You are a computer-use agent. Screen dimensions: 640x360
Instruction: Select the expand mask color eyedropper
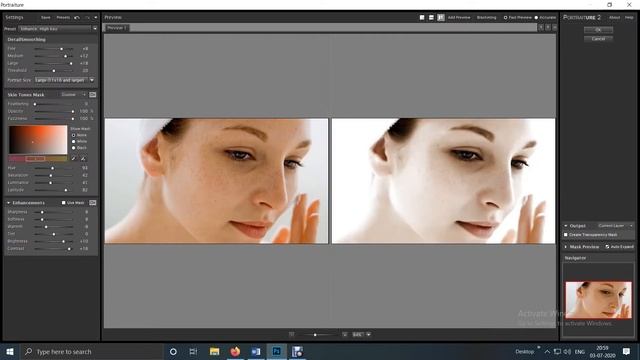[x=83, y=158]
